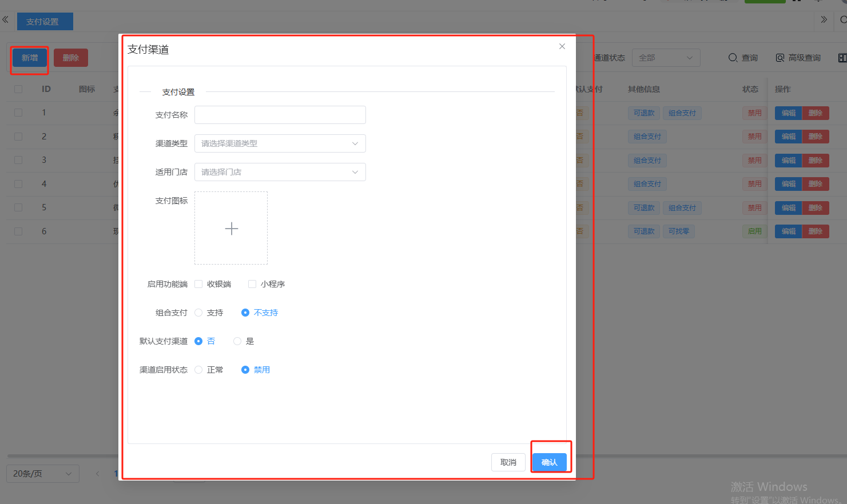Click the 查询 search magnifier icon
The image size is (847, 504).
click(733, 58)
